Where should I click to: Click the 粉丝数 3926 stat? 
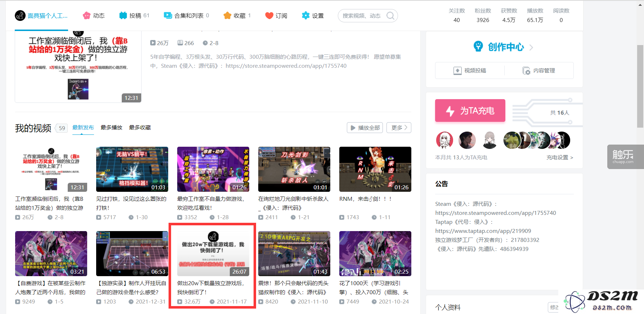tap(483, 16)
